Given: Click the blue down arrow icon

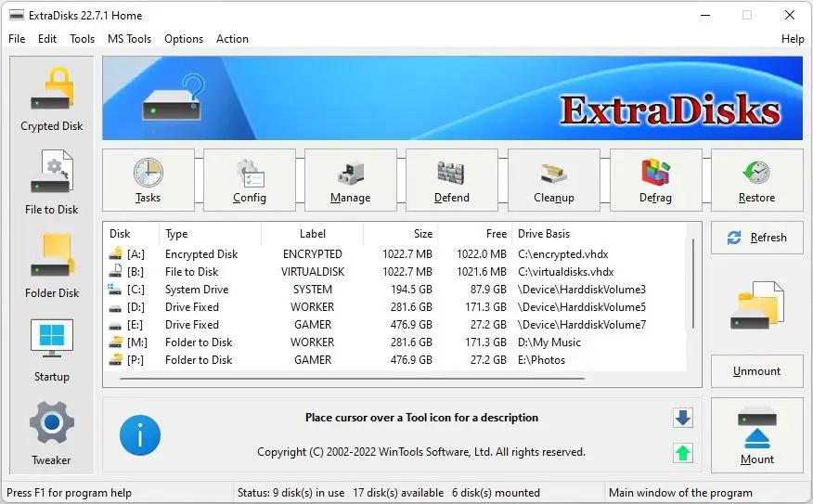Looking at the screenshot, I should tap(683, 419).
